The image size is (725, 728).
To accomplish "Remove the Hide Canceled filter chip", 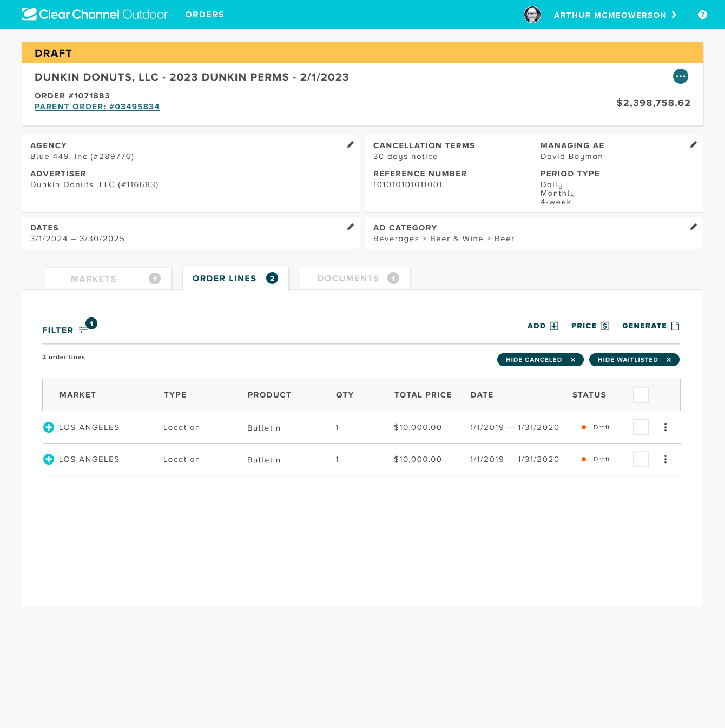I will click(573, 360).
